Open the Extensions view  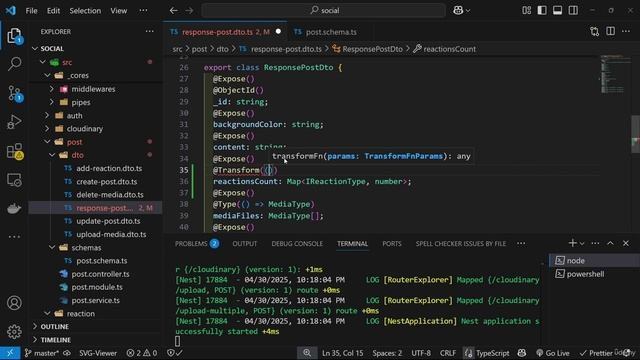(14, 151)
